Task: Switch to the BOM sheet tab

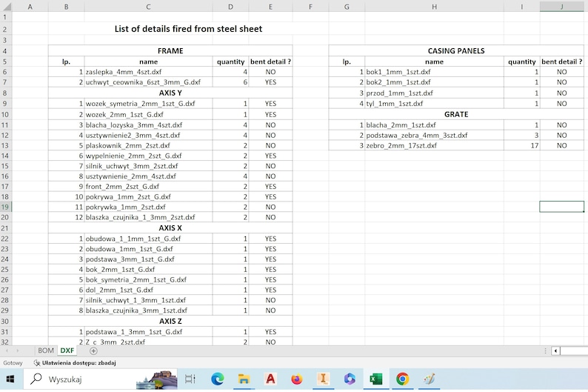Action: pyautogui.click(x=46, y=351)
